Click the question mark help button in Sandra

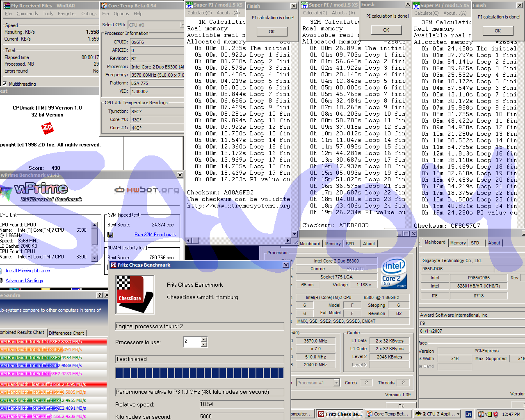[x=100, y=295]
